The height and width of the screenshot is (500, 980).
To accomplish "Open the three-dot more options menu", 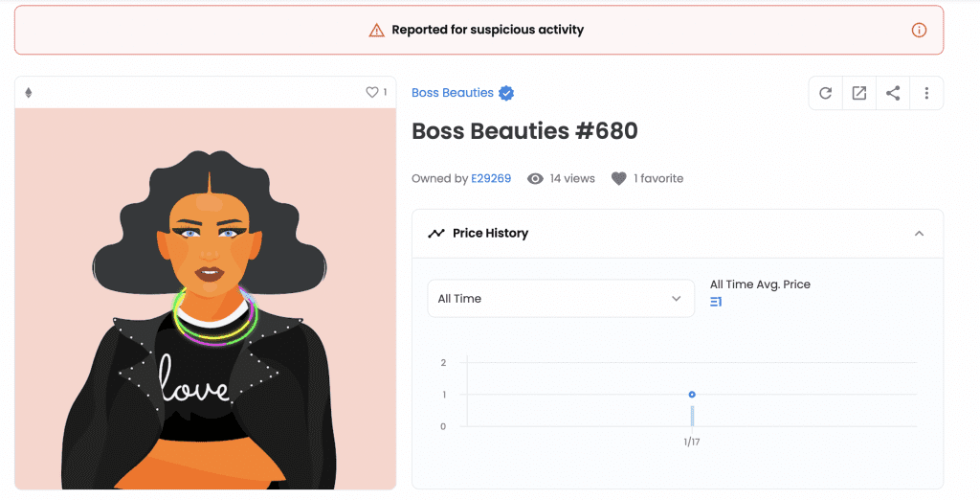I will pos(926,93).
